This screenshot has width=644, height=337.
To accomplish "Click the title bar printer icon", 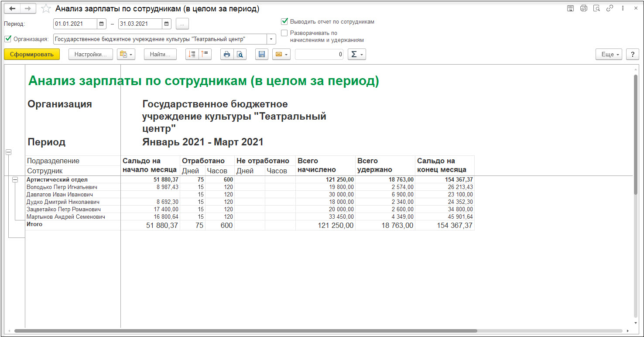I will 583,8.
